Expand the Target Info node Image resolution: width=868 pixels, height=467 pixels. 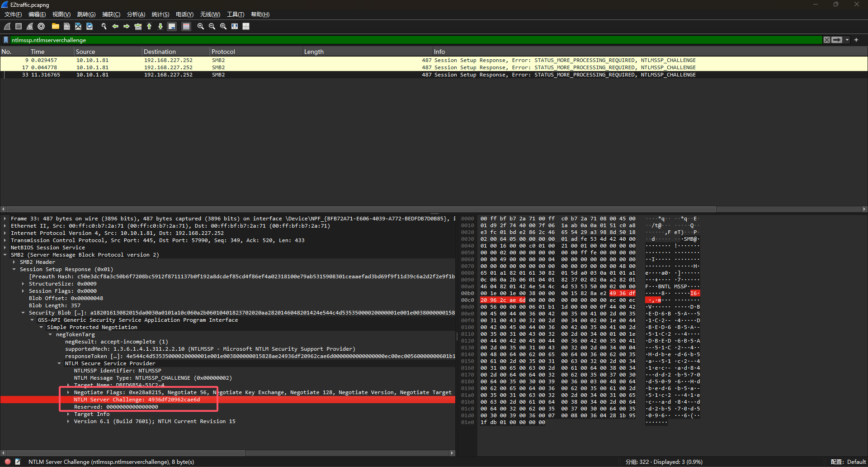68,414
